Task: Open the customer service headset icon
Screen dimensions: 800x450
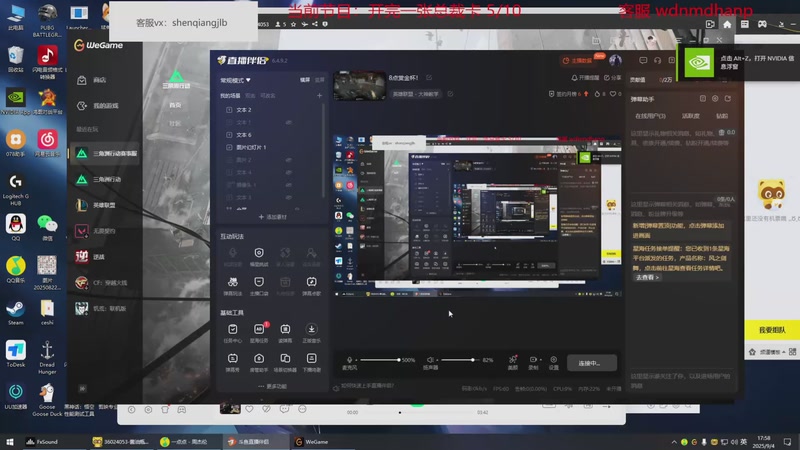Action: [658, 60]
